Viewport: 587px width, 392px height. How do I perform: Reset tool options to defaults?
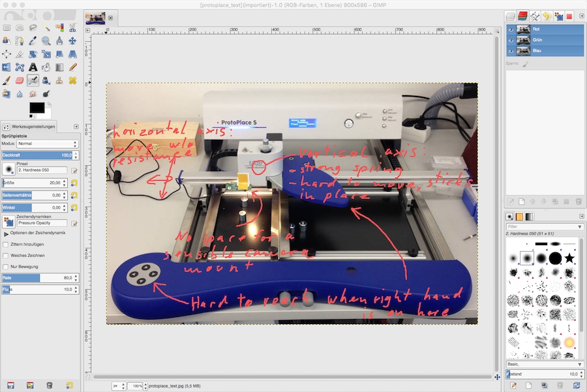69,385
